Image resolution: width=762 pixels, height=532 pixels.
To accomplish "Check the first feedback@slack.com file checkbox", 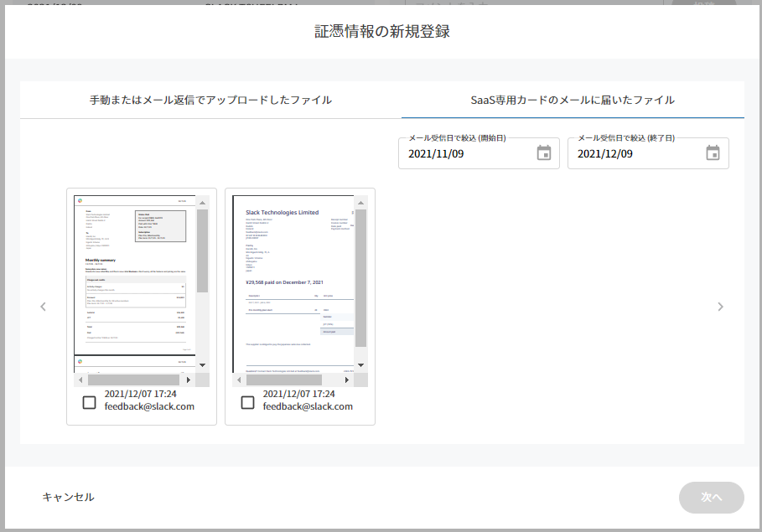I will coord(90,402).
